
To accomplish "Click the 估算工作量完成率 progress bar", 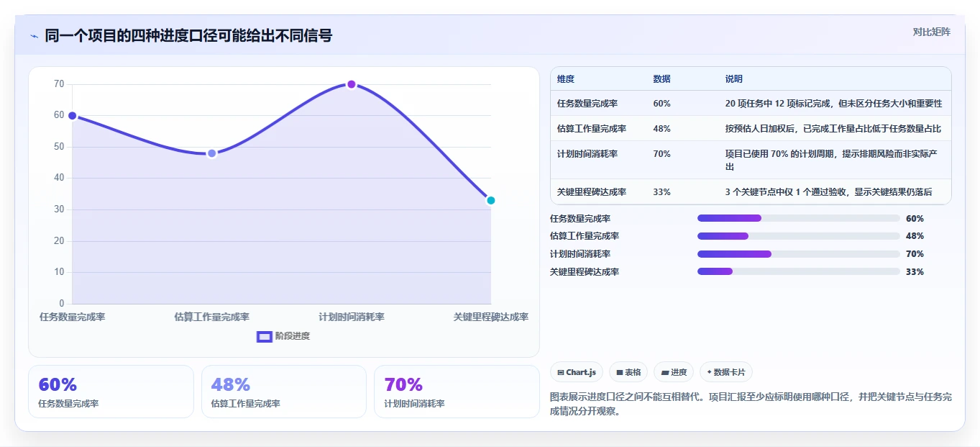I will click(798, 236).
